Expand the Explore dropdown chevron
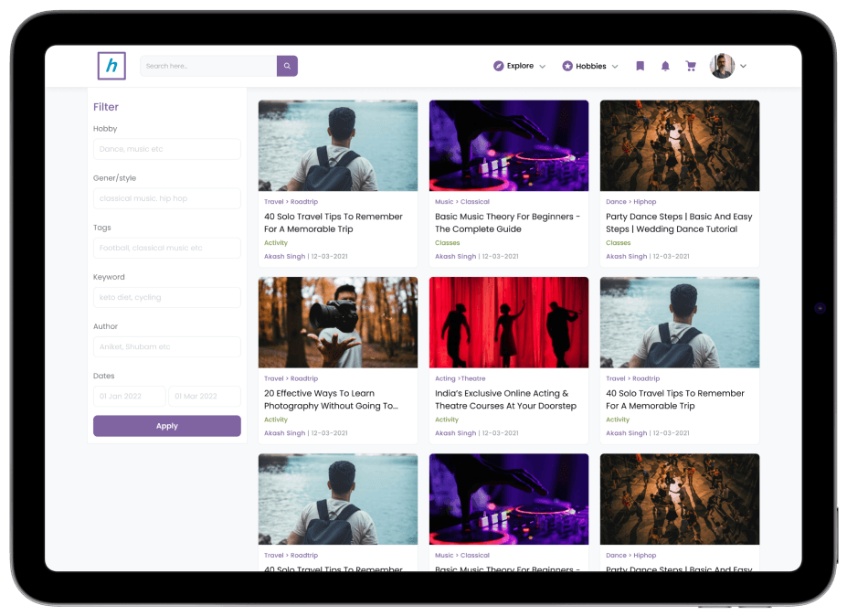 click(543, 67)
